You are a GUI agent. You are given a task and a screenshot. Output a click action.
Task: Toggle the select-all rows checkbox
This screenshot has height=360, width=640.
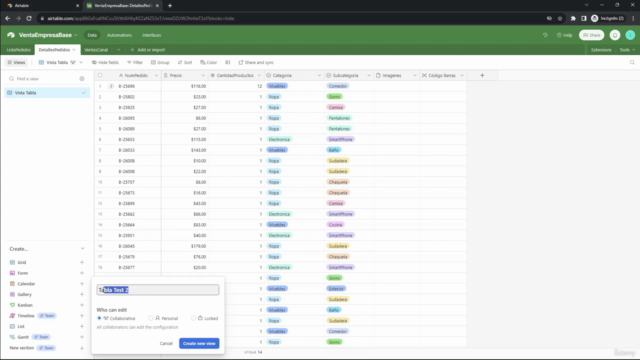coord(100,76)
